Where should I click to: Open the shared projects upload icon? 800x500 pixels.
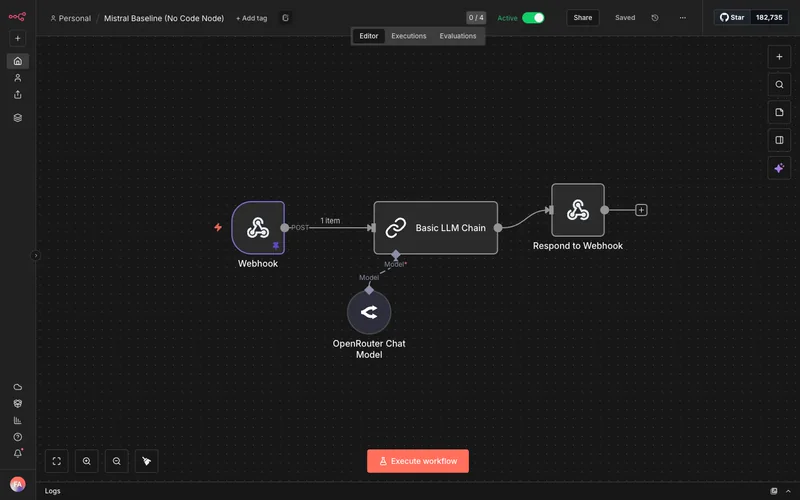(18, 95)
